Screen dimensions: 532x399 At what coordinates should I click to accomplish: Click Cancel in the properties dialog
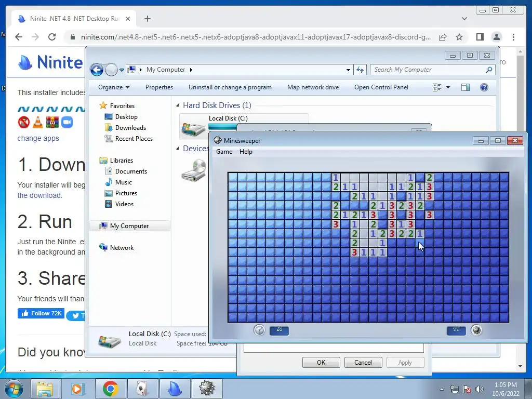(363, 362)
